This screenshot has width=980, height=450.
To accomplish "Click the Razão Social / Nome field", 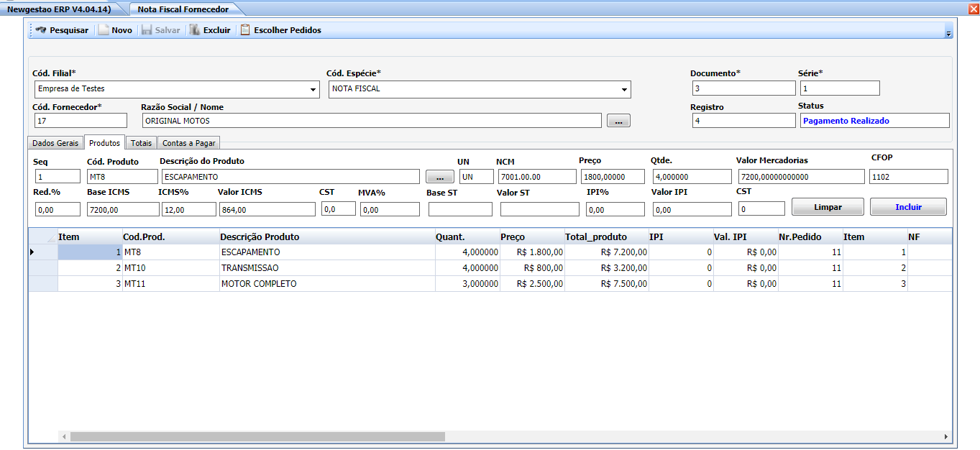I will pyautogui.click(x=372, y=121).
